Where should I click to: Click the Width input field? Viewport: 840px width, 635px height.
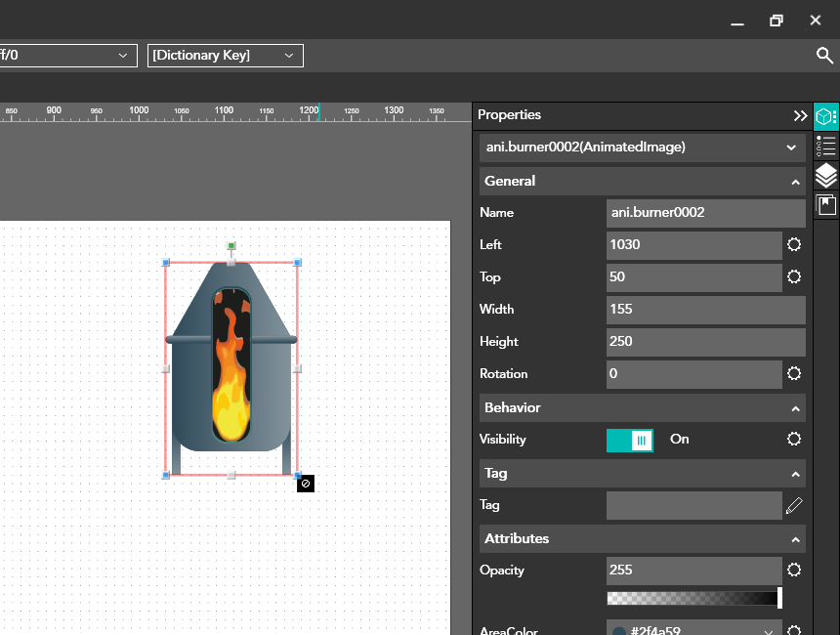705,310
